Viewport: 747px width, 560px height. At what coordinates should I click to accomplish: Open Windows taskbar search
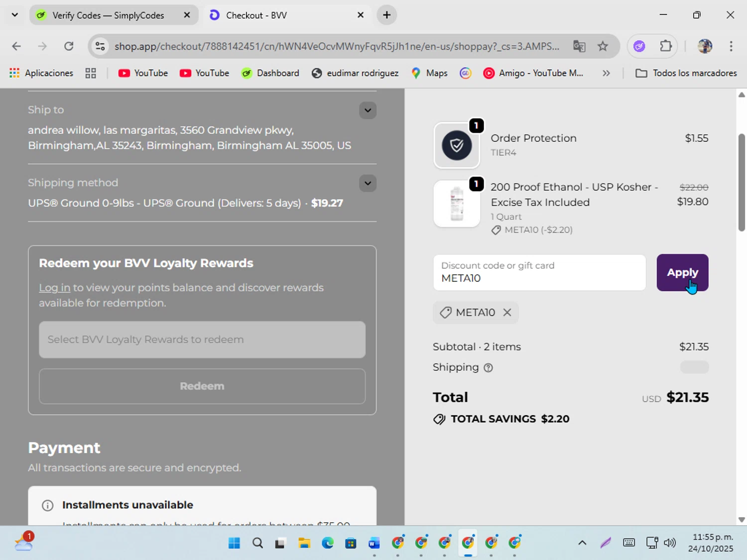click(257, 543)
